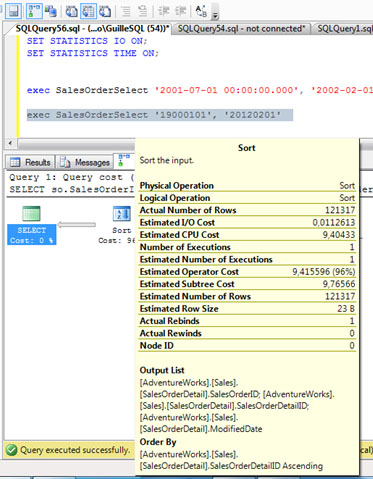Screen dimensions: 373x479
Task: Click Comment out selected lines icon
Action: coord(126,11)
